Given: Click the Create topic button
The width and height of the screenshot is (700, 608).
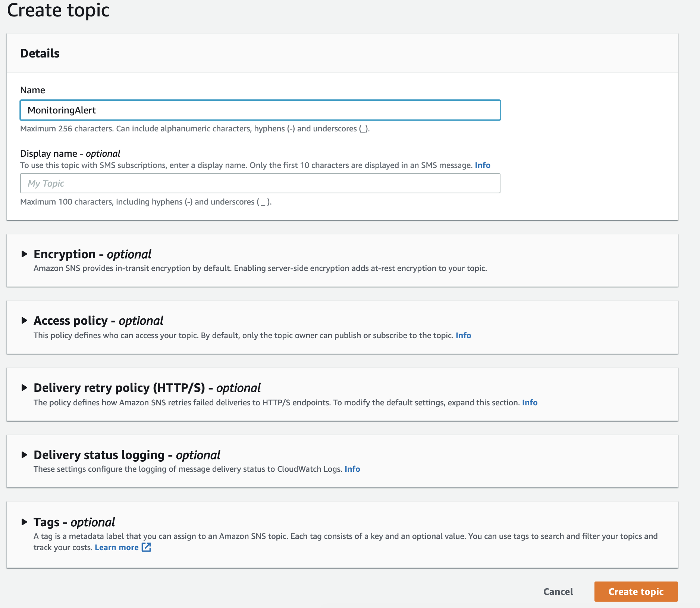Looking at the screenshot, I should (x=636, y=592).
